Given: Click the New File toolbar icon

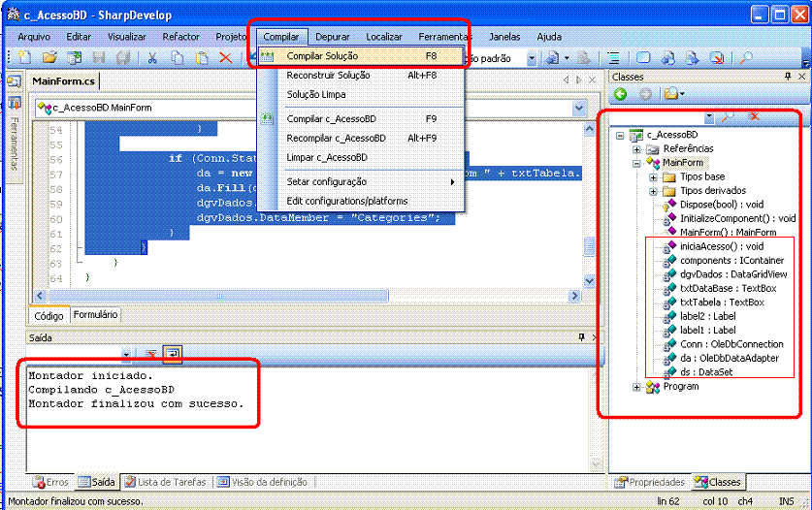Looking at the screenshot, I should click(24, 58).
